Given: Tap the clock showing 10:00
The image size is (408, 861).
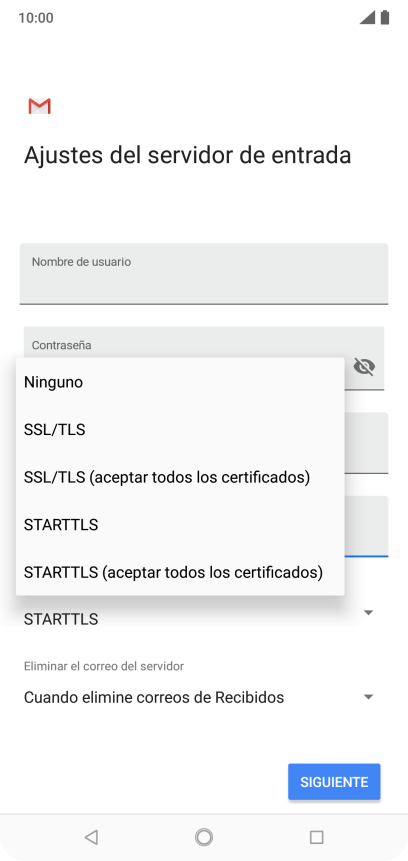Looking at the screenshot, I should (36, 18).
